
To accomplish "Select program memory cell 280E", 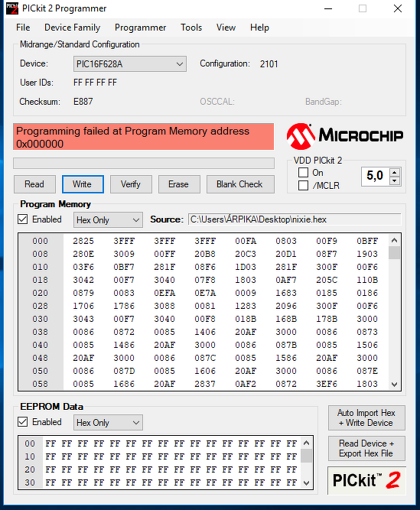I will [x=83, y=254].
